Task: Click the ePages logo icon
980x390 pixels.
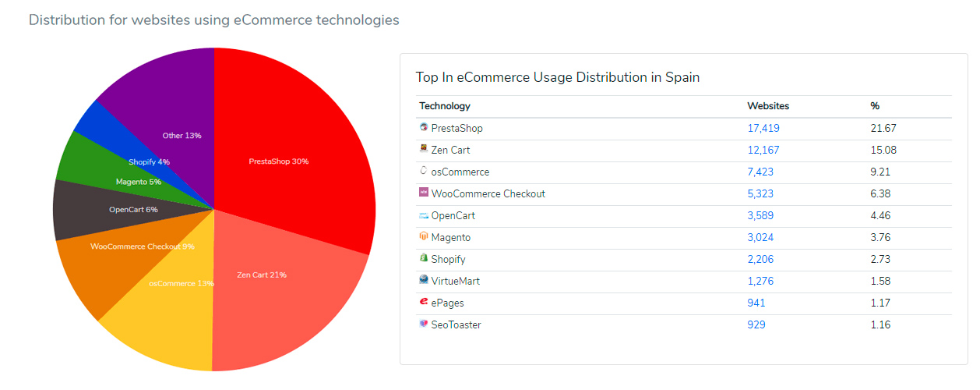Action: pyautogui.click(x=424, y=302)
